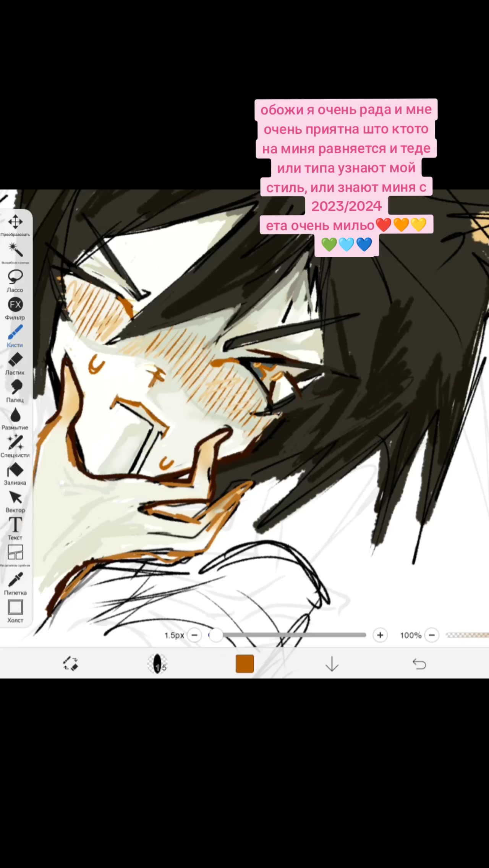Click the checkered opacity slider
This screenshot has height=868, width=489.
pos(467,635)
